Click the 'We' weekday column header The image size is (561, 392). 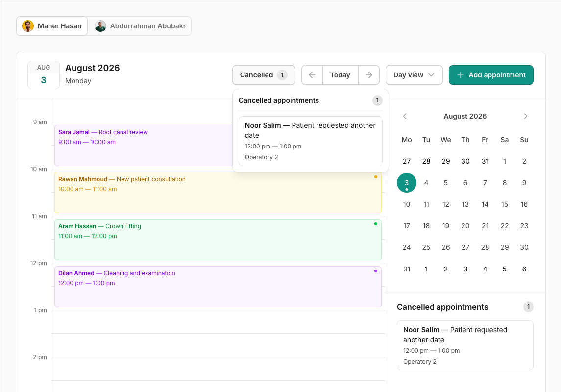coord(446,140)
